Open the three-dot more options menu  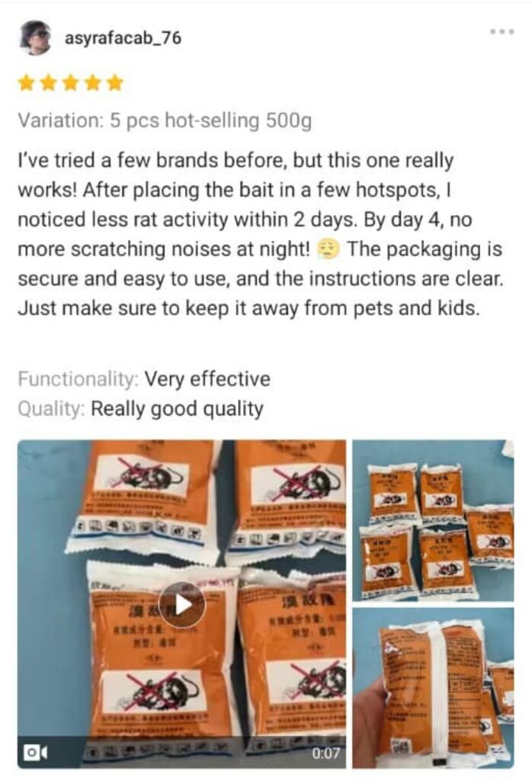pyautogui.click(x=502, y=31)
